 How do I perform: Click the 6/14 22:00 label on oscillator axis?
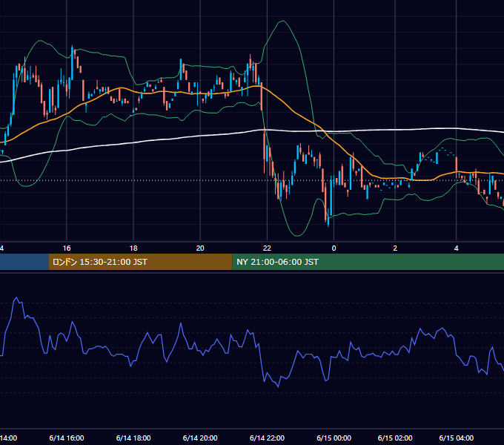coord(267,438)
